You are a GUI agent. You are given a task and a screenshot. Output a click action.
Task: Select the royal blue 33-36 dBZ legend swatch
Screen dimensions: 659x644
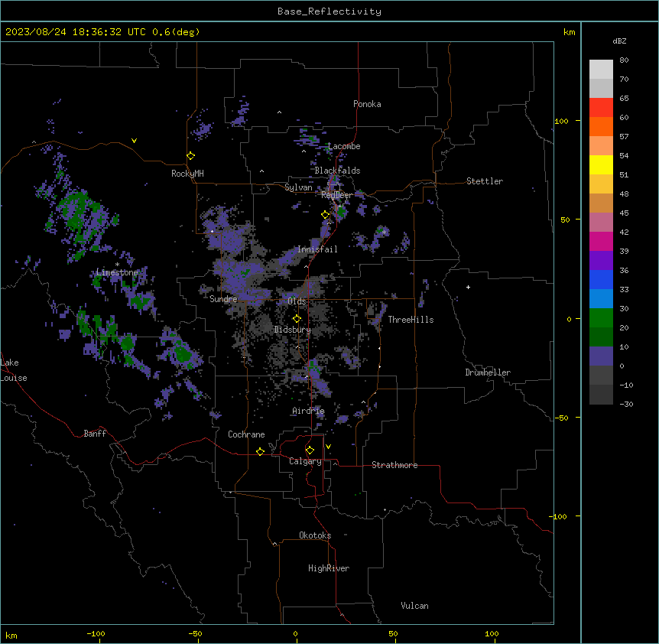click(601, 279)
